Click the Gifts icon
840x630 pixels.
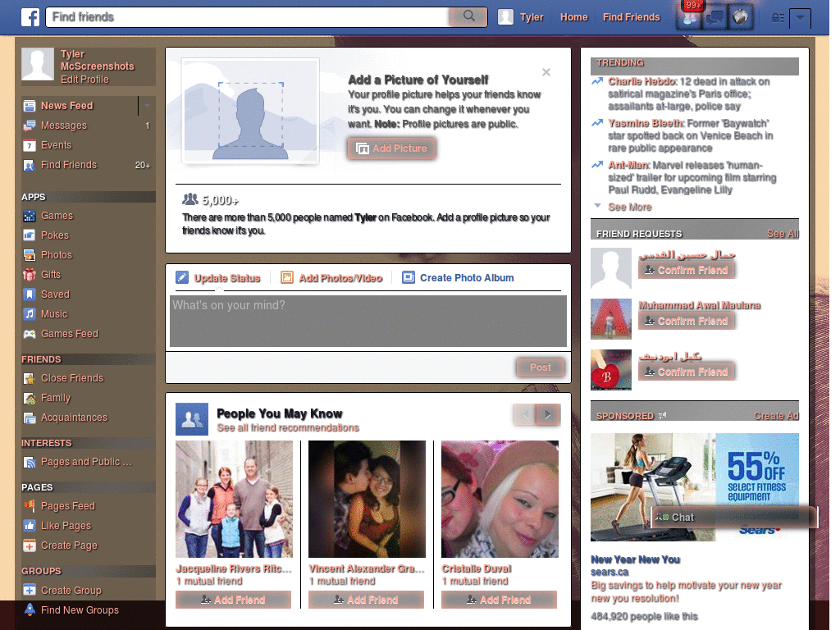click(x=30, y=275)
